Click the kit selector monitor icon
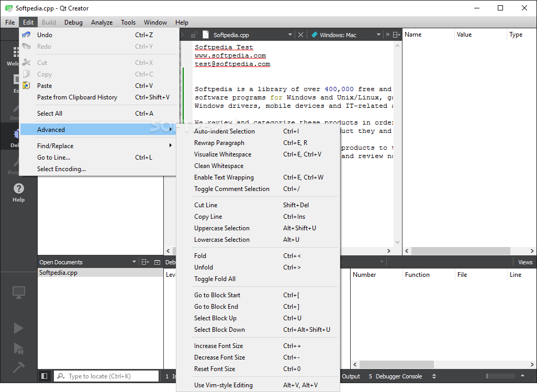537x392 pixels. (x=18, y=293)
